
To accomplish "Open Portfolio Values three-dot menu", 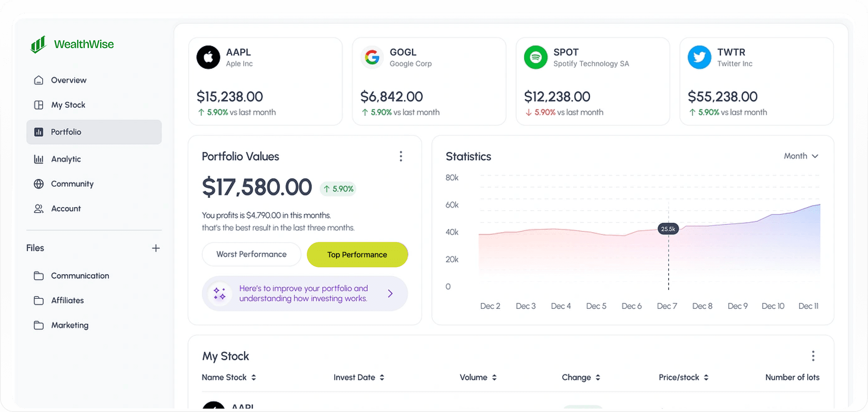I will pos(401,156).
